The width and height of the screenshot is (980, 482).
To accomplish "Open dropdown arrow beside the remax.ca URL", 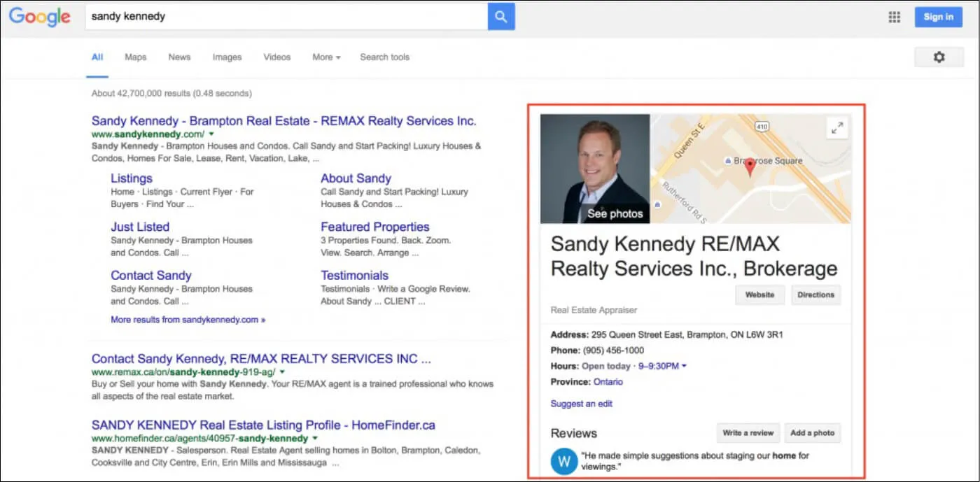I will point(282,372).
